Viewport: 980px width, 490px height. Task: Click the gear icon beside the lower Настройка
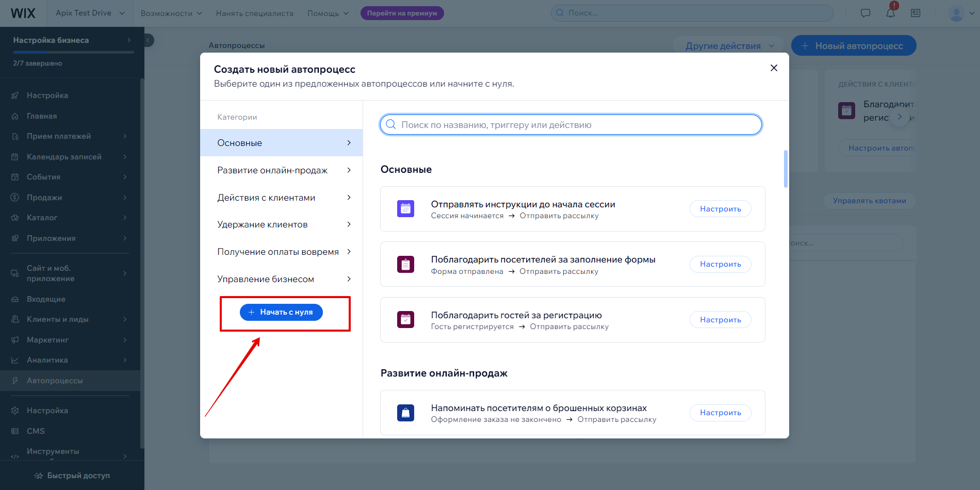pos(15,411)
